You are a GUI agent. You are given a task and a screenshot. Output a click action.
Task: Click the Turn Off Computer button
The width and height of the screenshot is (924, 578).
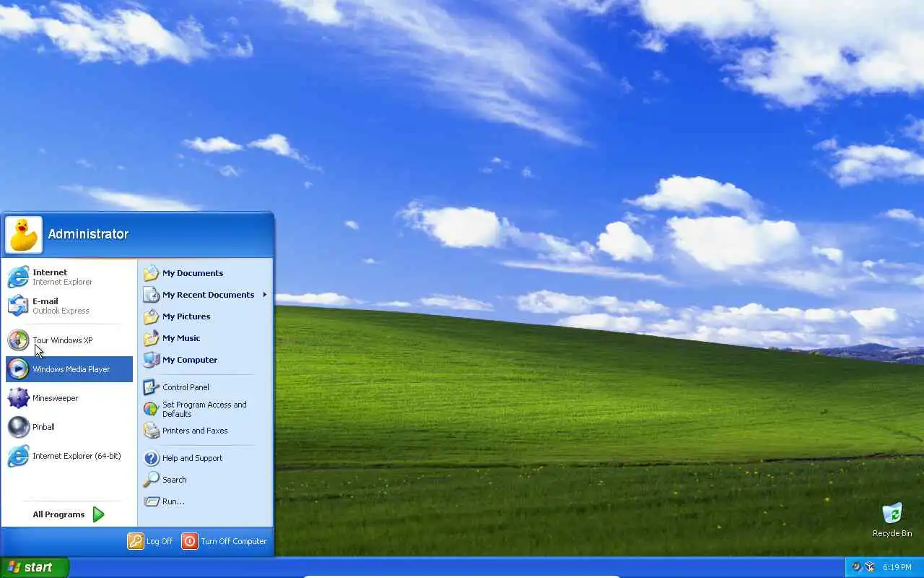click(x=224, y=541)
